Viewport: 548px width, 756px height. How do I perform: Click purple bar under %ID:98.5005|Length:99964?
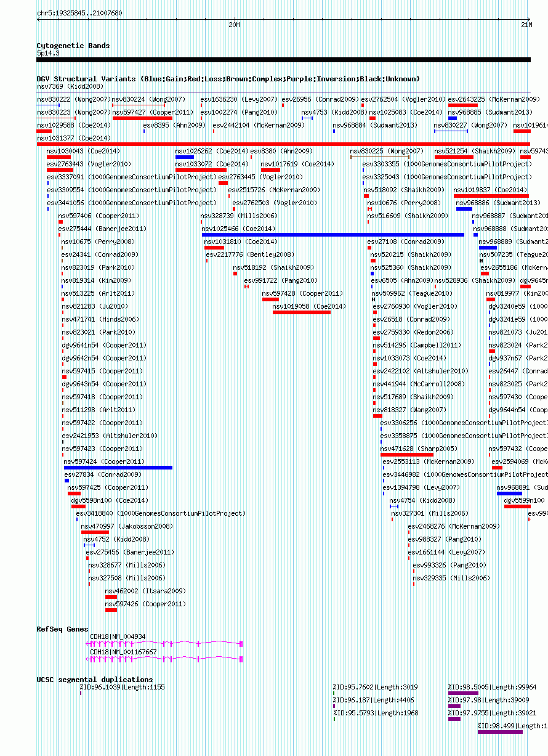(x=463, y=693)
